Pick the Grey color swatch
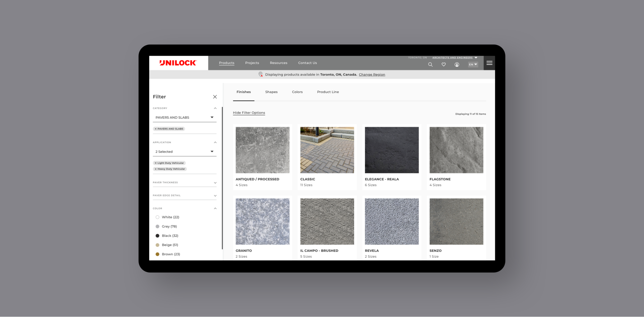The height and width of the screenshot is (317, 644). pos(157,227)
